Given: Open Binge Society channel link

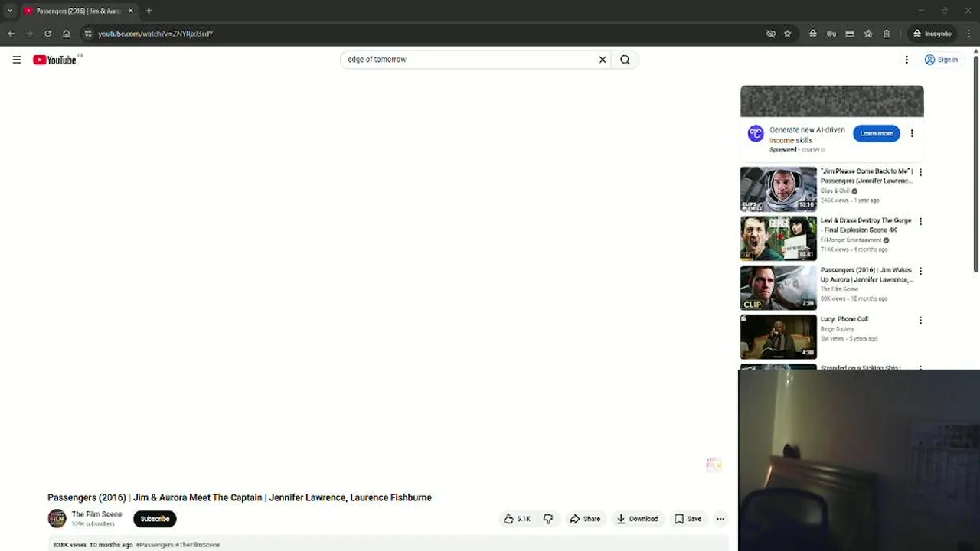Looking at the screenshot, I should pos(837,329).
